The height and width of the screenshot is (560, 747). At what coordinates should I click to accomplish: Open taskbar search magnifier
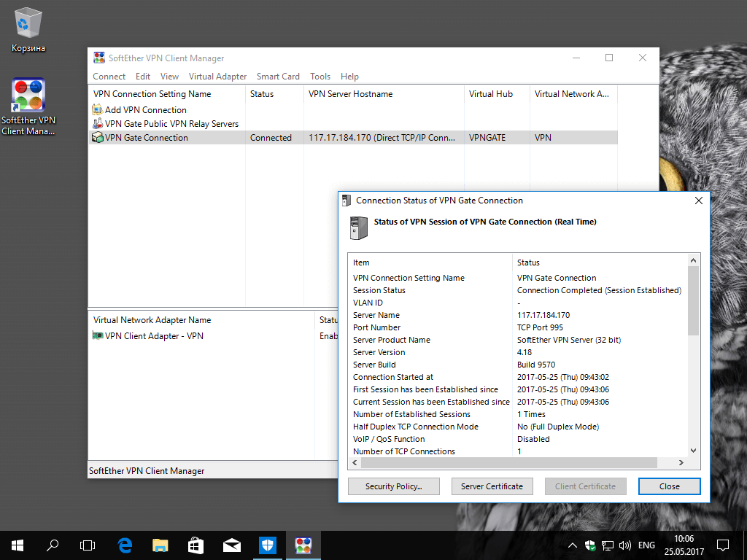pos(53,545)
